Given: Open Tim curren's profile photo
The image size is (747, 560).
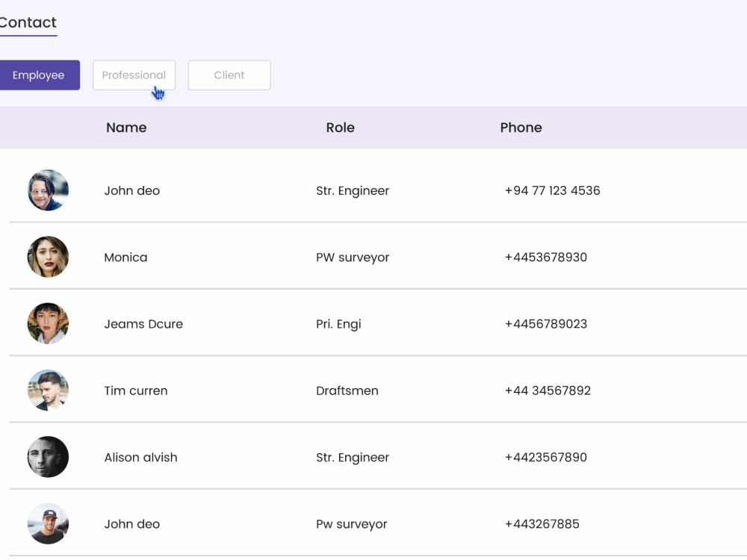Looking at the screenshot, I should pos(48,390).
